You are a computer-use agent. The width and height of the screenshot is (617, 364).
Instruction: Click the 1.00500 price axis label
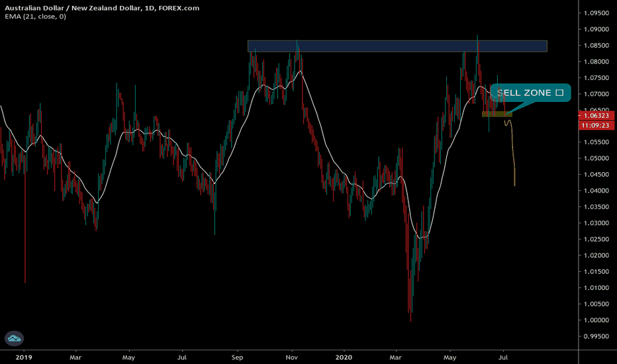coord(596,304)
